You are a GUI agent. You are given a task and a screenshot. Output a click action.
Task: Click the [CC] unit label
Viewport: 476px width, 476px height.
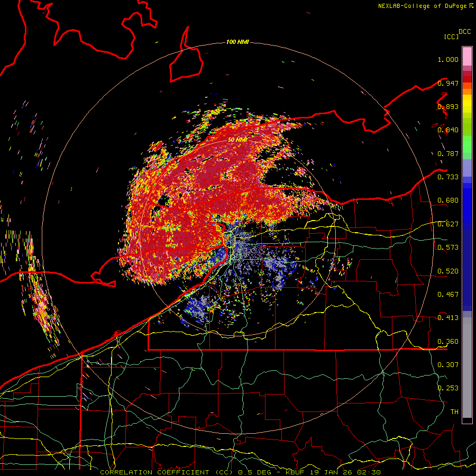(x=452, y=36)
